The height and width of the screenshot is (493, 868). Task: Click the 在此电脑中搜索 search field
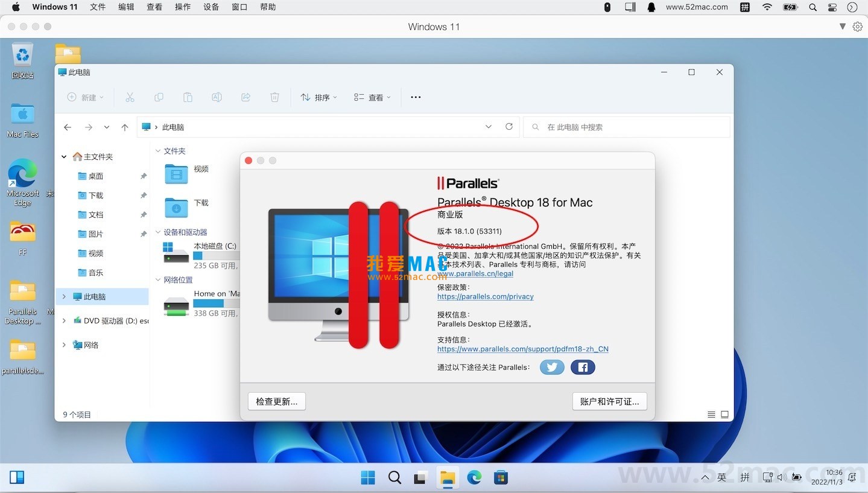pyautogui.click(x=627, y=127)
